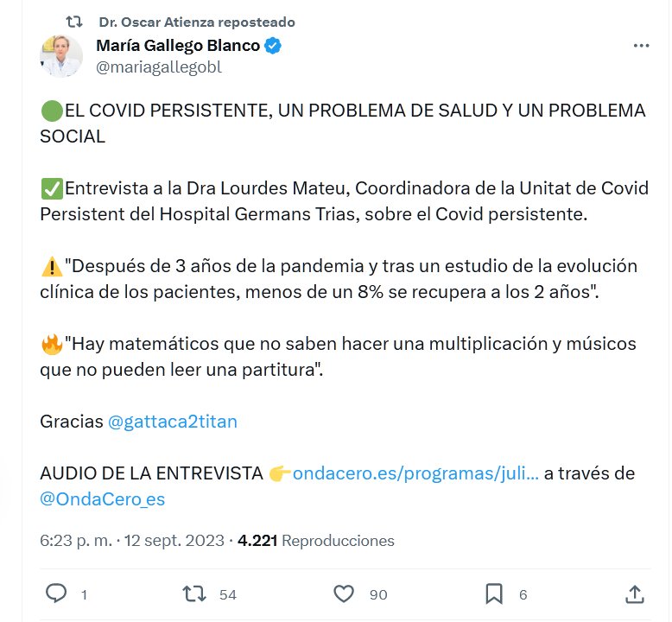Repost this tweet using the retweet icon
Image resolution: width=672 pixels, height=622 pixels.
(x=194, y=593)
